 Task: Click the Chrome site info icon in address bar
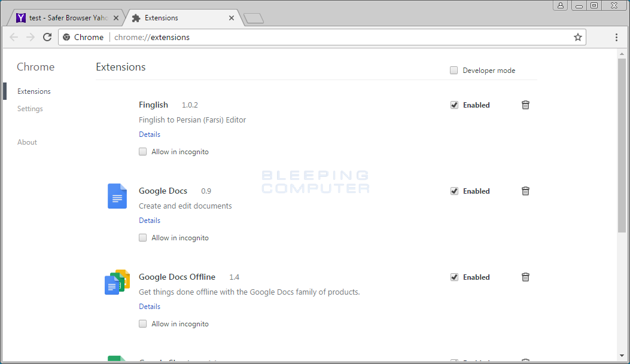point(66,36)
